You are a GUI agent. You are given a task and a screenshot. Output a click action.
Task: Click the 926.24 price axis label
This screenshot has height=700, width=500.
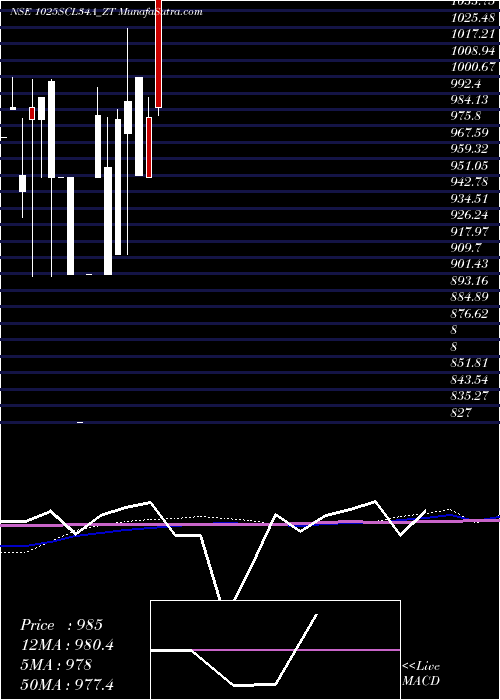(x=469, y=215)
